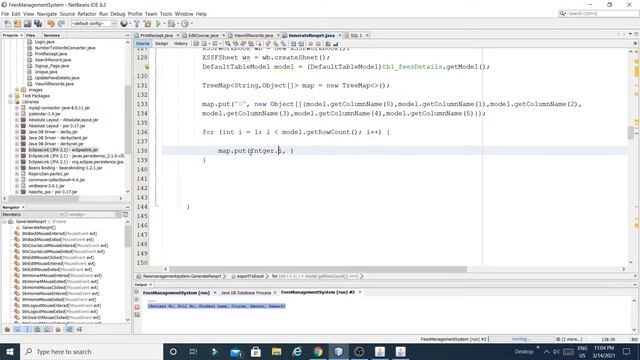Open File Explorer from the taskbar
Viewport: 640px width, 360px height.
pyautogui.click(x=276, y=351)
